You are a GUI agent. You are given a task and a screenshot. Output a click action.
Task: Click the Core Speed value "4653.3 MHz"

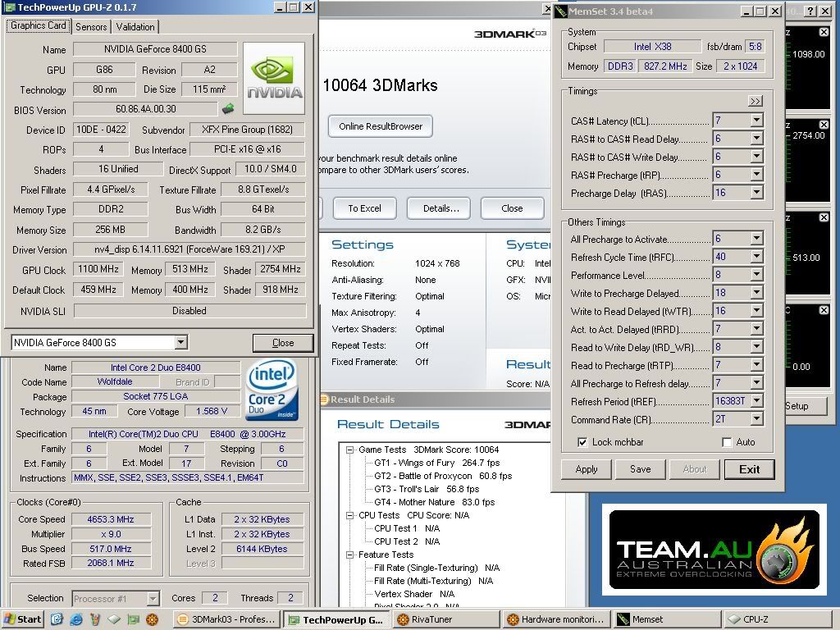tap(111, 519)
